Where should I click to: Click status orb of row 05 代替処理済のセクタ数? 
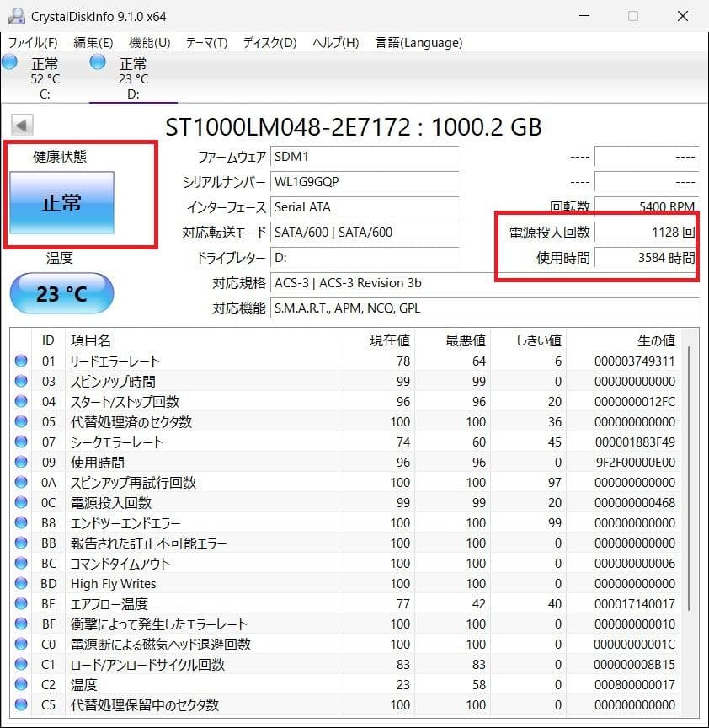pos(21,421)
